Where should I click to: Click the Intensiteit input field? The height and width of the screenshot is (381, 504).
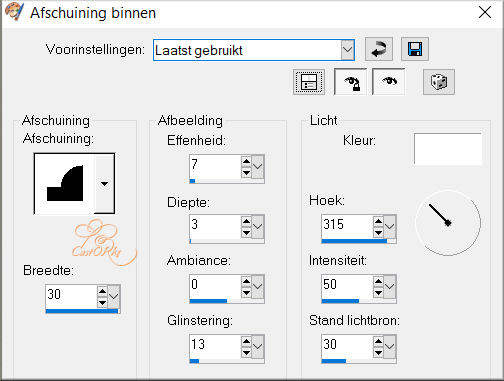(x=347, y=286)
